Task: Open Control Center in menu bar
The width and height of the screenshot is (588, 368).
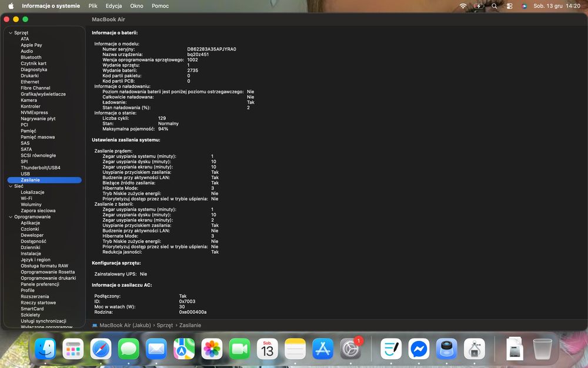Action: [509, 6]
